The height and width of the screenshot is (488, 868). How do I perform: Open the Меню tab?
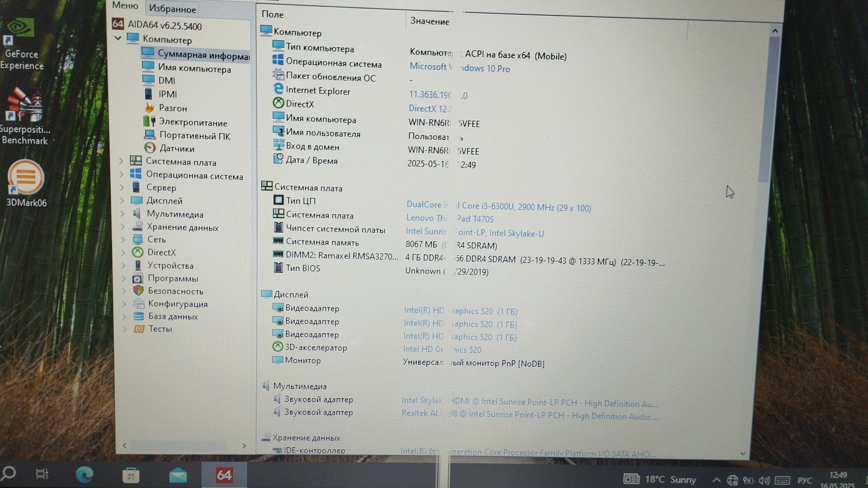(x=125, y=5)
